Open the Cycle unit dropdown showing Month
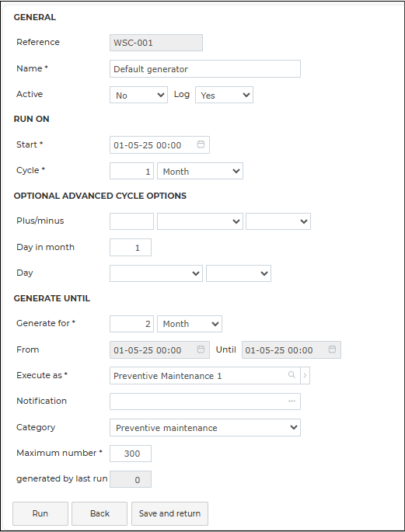 point(200,171)
